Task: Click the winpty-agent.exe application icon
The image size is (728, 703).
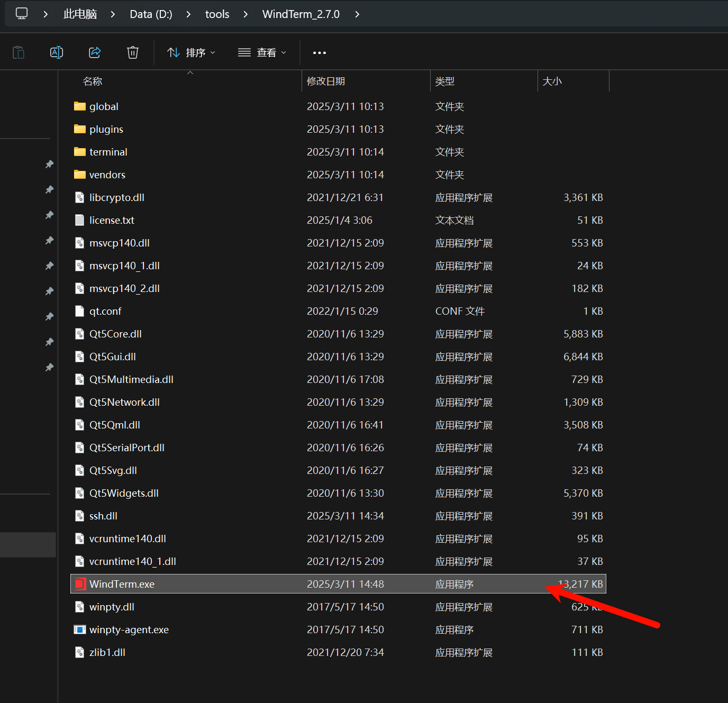Action: point(80,629)
